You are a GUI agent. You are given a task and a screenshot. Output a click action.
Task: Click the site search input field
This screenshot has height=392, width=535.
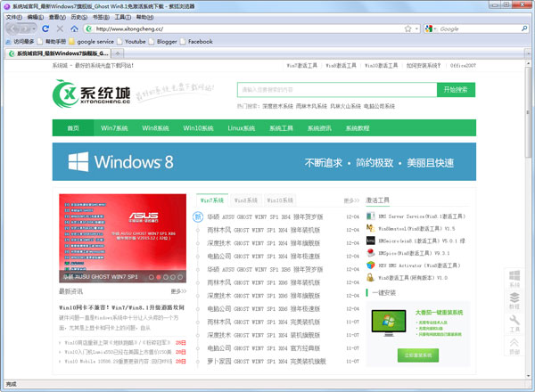tap(337, 90)
